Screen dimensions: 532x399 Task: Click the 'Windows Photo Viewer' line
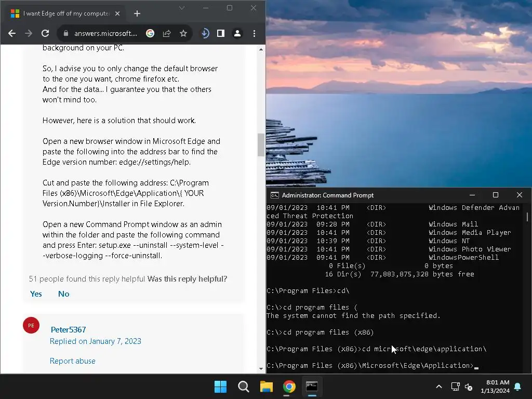tap(389, 249)
